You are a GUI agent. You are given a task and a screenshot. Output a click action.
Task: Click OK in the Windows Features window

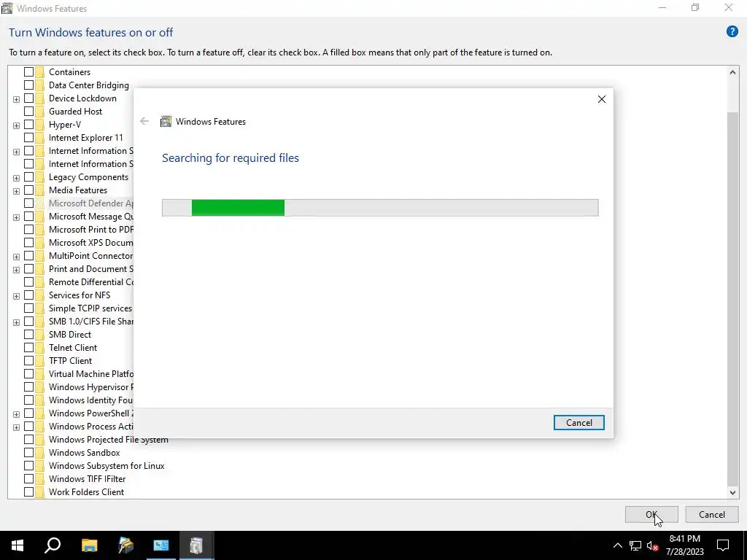point(651,514)
